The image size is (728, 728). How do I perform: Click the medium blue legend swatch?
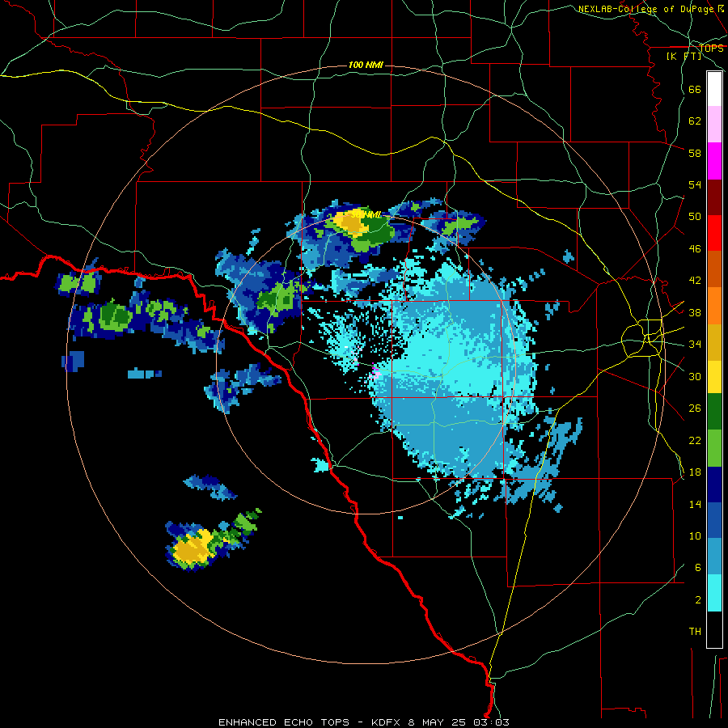click(x=714, y=520)
